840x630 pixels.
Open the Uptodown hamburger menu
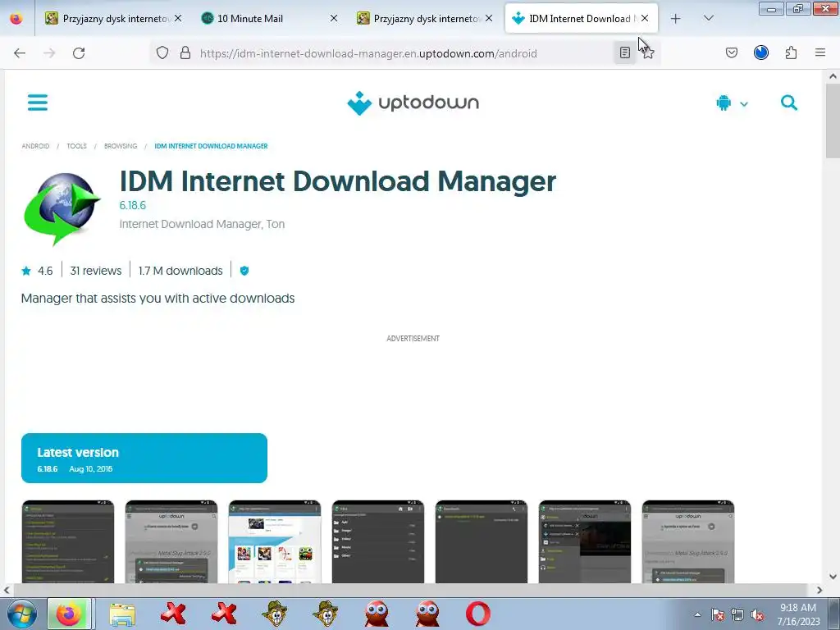38,103
